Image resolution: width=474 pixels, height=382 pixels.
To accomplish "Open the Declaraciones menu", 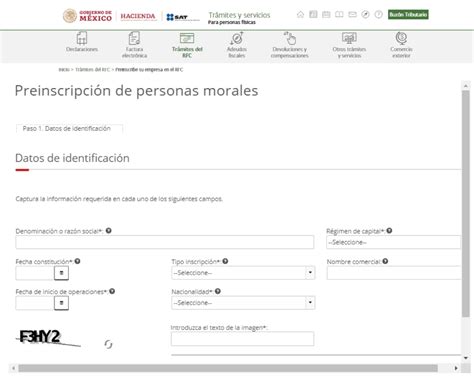I will 82,42.
